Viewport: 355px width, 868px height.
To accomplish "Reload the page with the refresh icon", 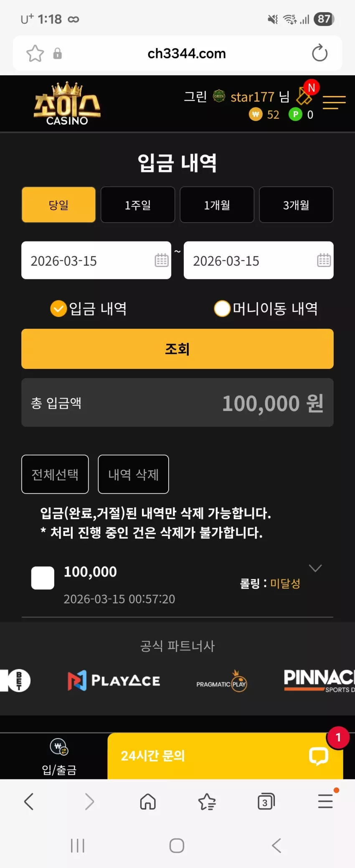I will (x=319, y=53).
